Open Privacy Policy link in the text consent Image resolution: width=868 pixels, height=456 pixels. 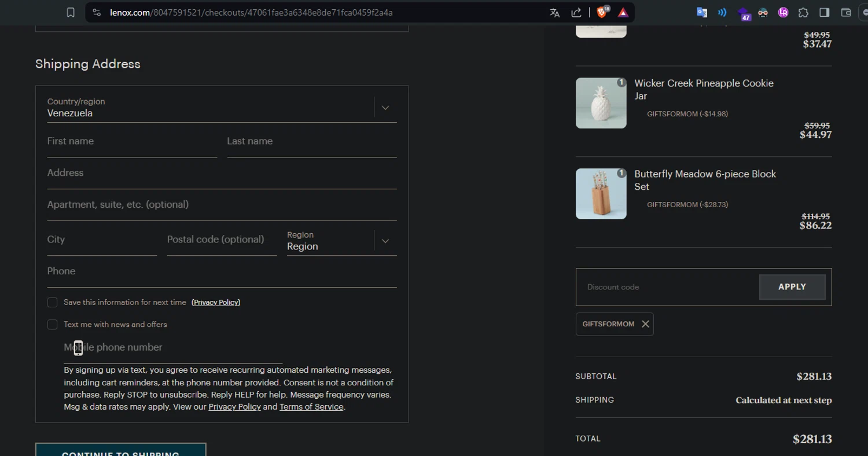coord(234,407)
